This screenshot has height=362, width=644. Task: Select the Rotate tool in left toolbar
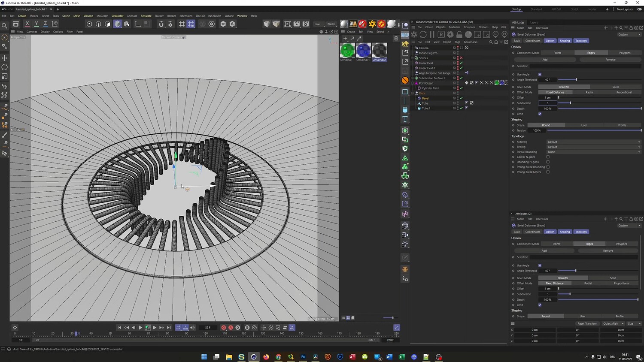5,67
